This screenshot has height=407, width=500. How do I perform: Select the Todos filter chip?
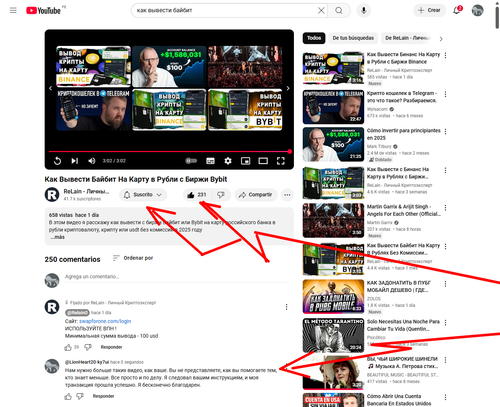[x=314, y=38]
